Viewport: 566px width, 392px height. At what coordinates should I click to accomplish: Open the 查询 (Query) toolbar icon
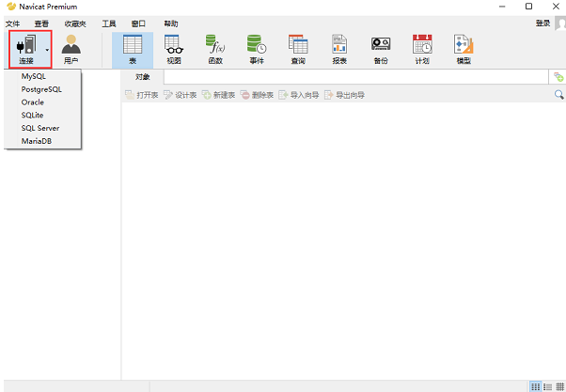[298, 47]
